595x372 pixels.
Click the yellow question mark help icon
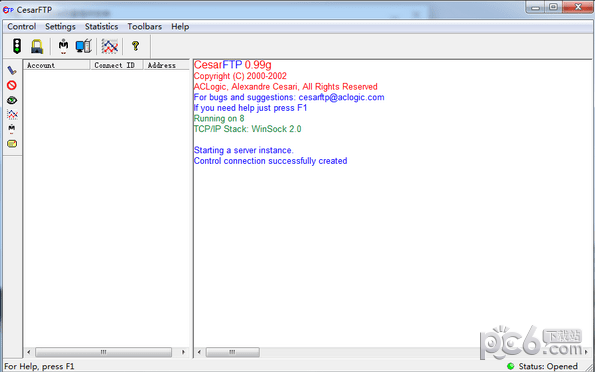tap(135, 46)
